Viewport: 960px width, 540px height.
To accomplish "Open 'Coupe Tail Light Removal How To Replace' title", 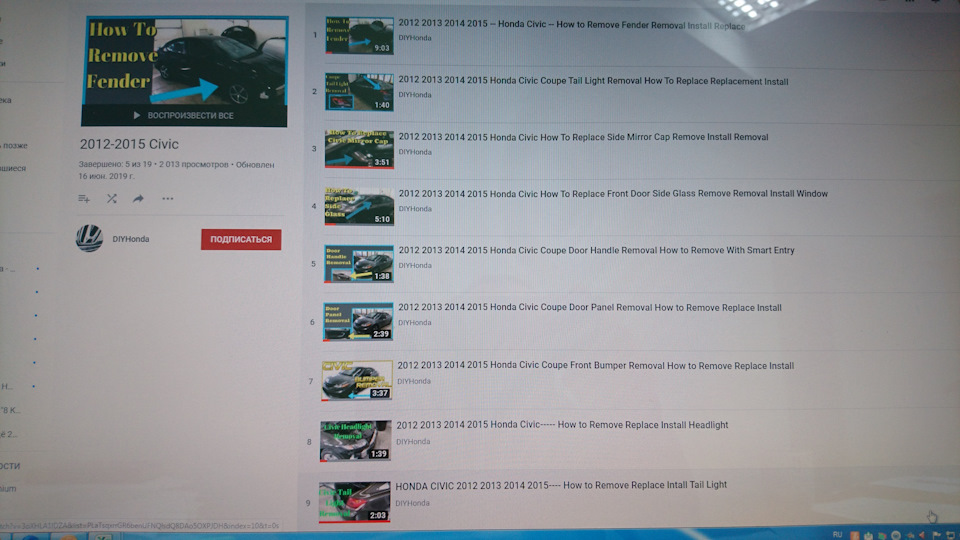I will [593, 81].
